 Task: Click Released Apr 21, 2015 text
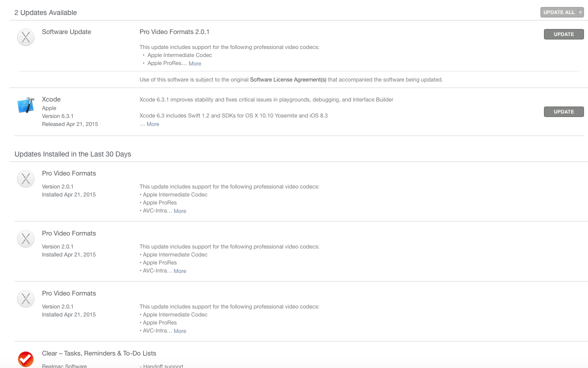coord(70,124)
